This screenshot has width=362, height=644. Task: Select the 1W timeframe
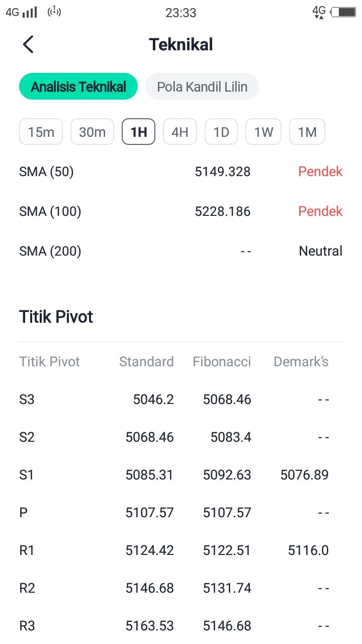pos(263,132)
